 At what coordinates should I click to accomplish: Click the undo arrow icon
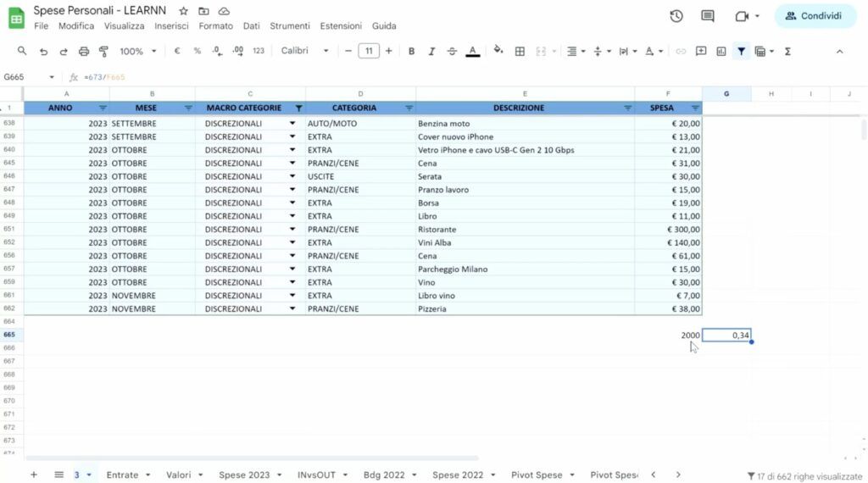(x=43, y=52)
